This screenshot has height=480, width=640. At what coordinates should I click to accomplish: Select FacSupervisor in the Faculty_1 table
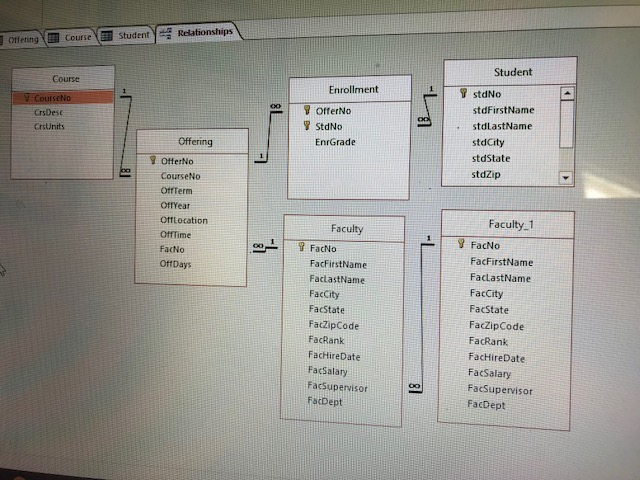click(x=500, y=390)
